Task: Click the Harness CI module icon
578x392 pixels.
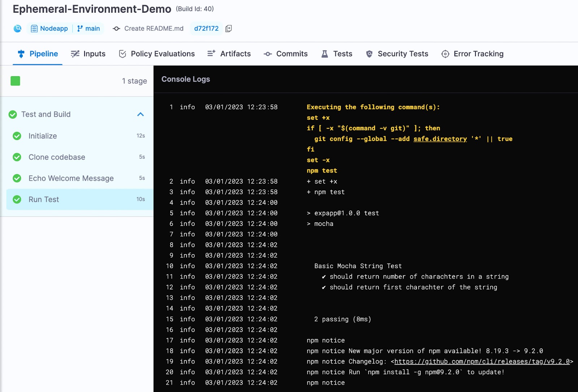Action: 17,29
